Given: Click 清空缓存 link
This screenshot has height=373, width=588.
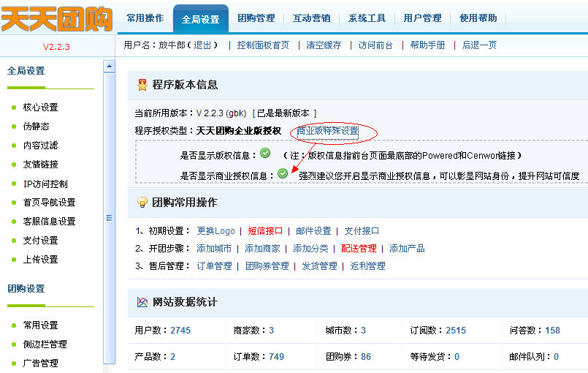Looking at the screenshot, I should pos(324,45).
